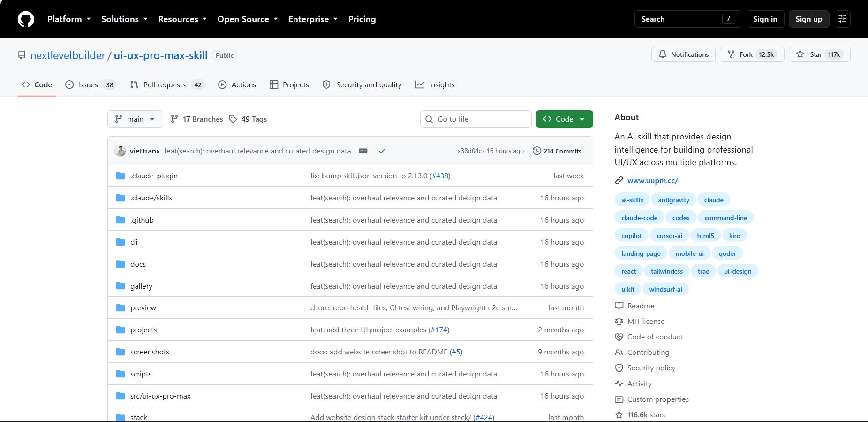Click the gallery folder icon
This screenshot has height=422, width=868.
pos(121,286)
